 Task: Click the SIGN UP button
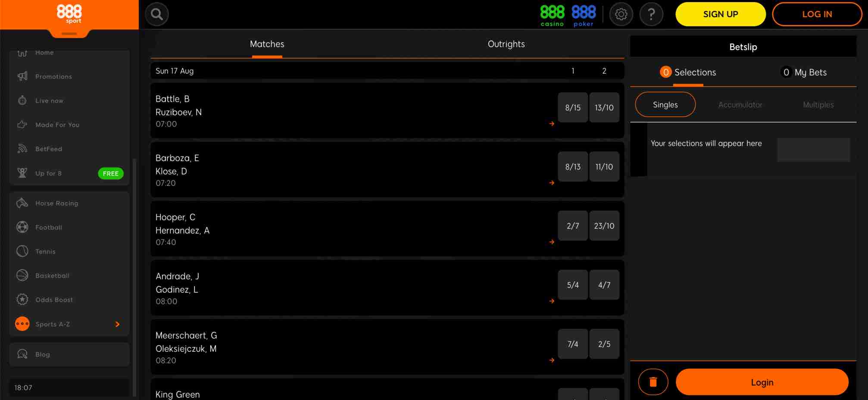click(x=720, y=14)
